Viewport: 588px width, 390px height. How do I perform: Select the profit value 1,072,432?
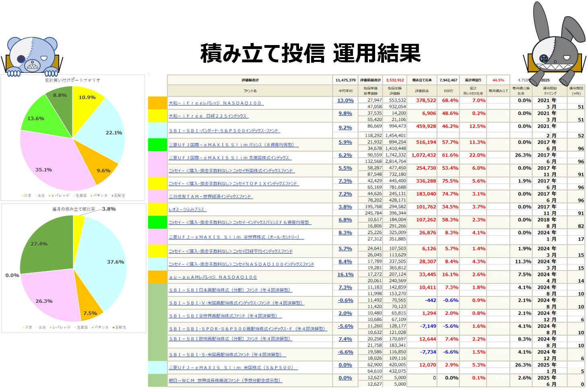click(423, 155)
